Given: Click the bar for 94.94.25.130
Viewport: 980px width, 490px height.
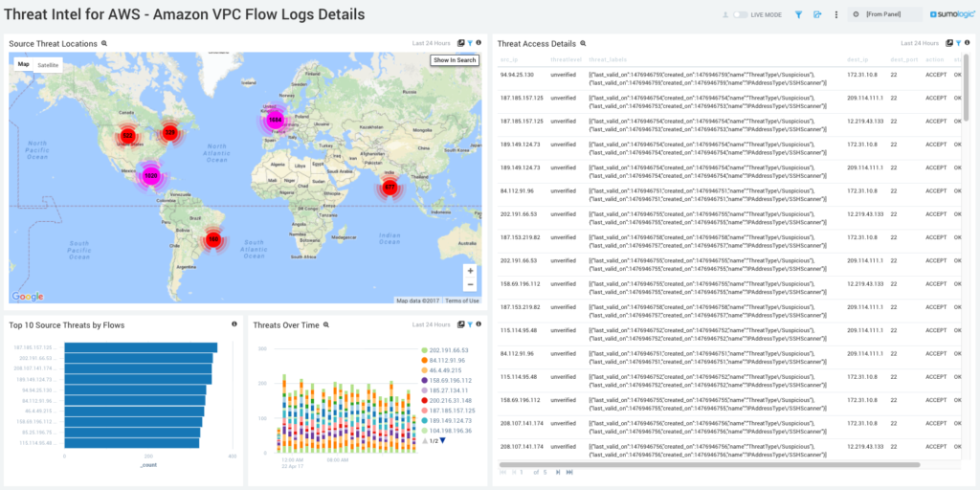Looking at the screenshot, I should pyautogui.click(x=136, y=390).
